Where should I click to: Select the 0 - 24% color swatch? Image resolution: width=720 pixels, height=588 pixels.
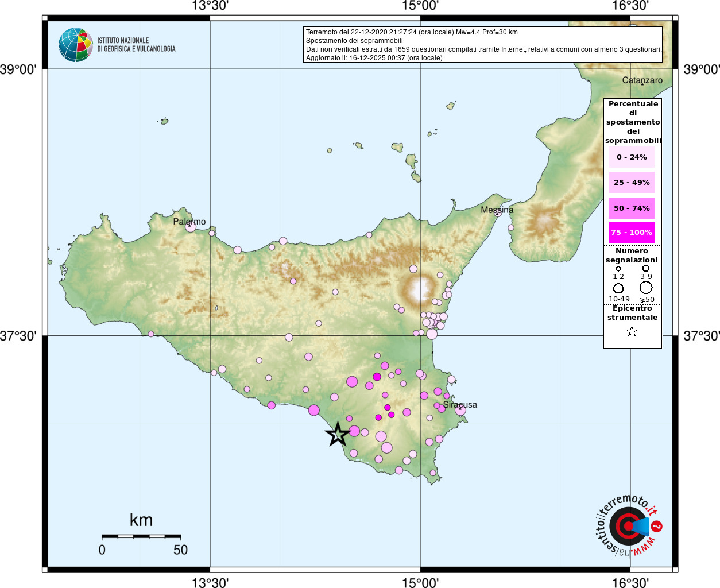coord(632,157)
